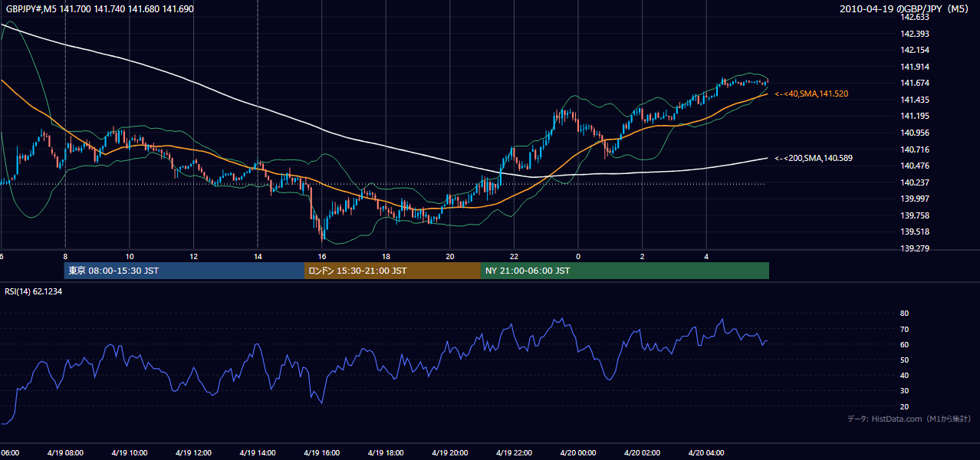Click the bottom time label 4/19 10:00
980x460 pixels.
click(129, 452)
